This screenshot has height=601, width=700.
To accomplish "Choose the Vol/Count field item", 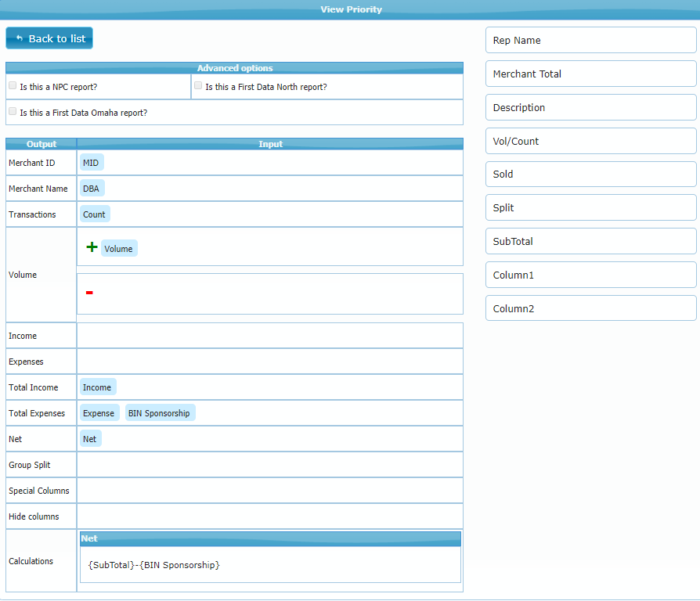I will click(590, 142).
